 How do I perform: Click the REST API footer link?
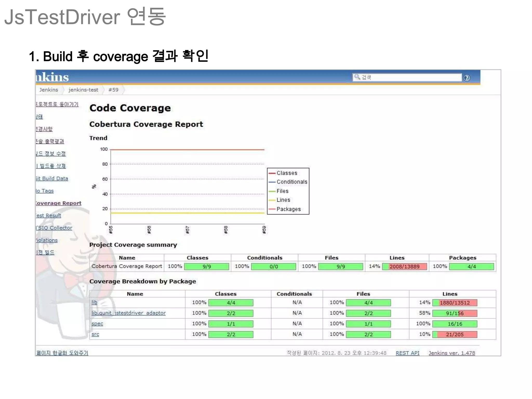tap(407, 353)
